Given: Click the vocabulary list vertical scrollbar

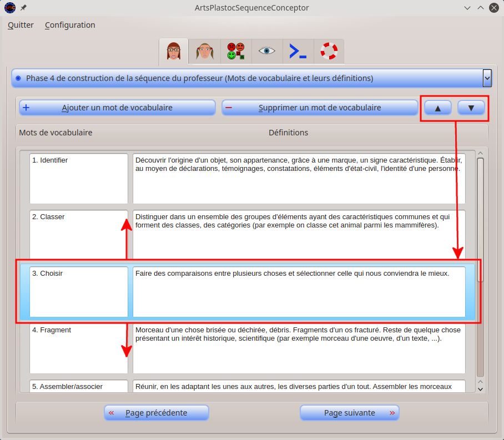Looking at the screenshot, I should tap(481, 266).
